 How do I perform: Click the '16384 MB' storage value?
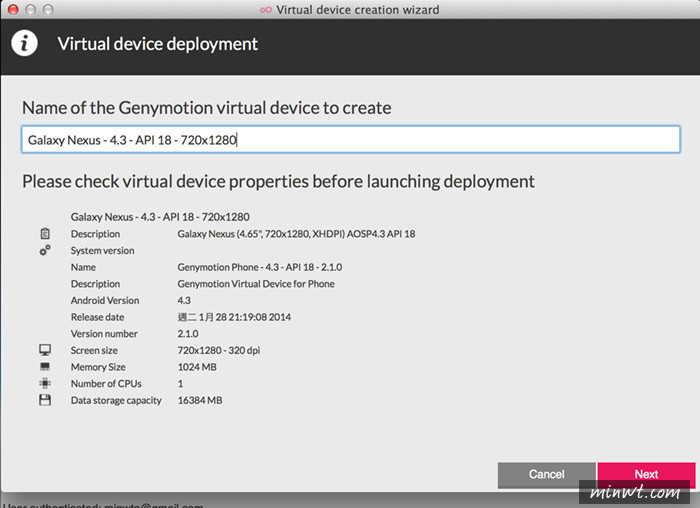click(200, 400)
